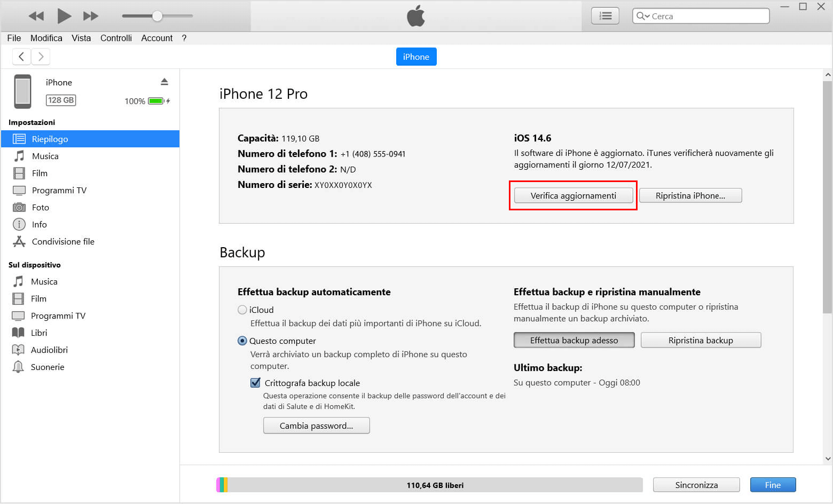Image resolution: width=833 pixels, height=504 pixels.
Task: Click the Sincronizza button
Action: 696,485
